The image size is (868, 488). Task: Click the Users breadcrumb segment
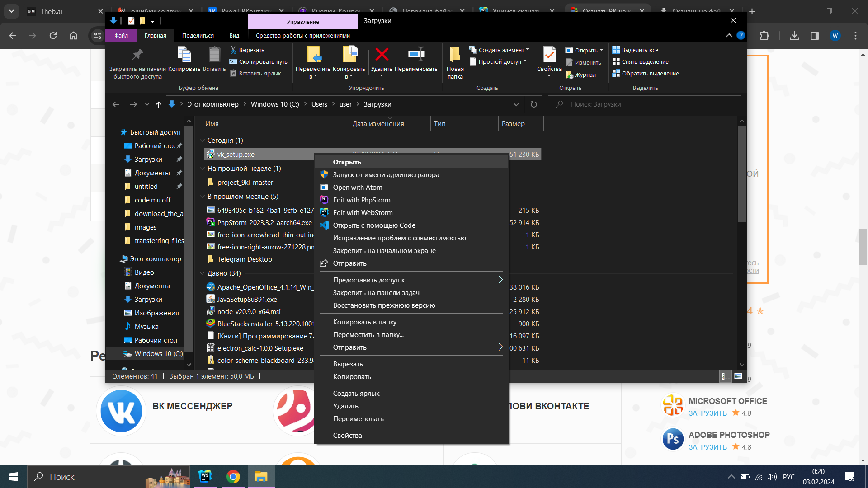click(319, 104)
